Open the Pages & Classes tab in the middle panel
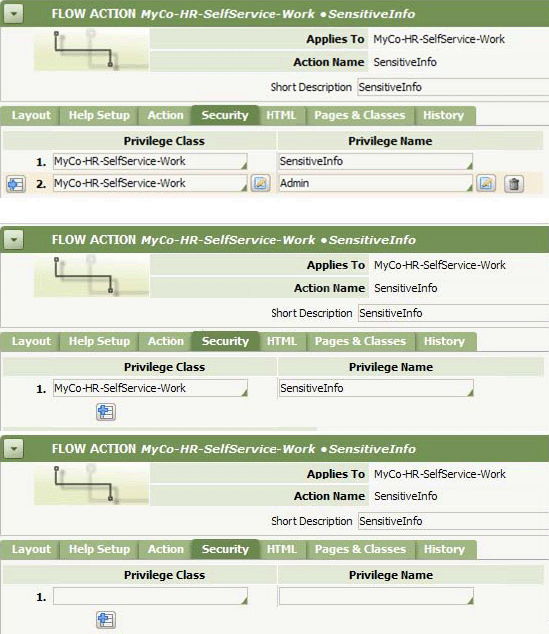The image size is (549, 634). (x=360, y=342)
